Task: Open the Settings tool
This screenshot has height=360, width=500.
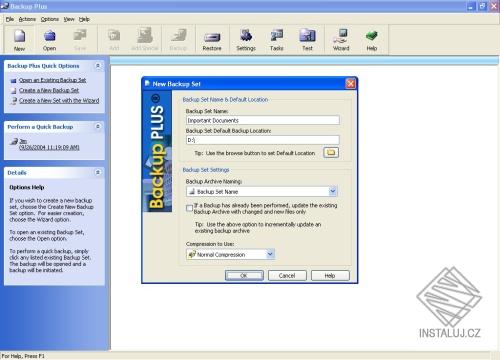Action: 246,39
